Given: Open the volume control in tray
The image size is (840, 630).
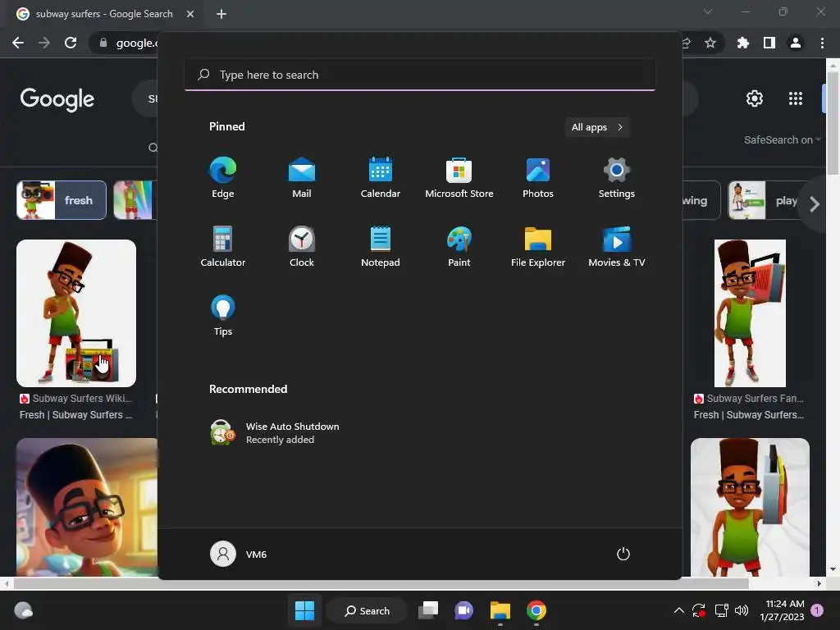Looking at the screenshot, I should pos(742,610).
